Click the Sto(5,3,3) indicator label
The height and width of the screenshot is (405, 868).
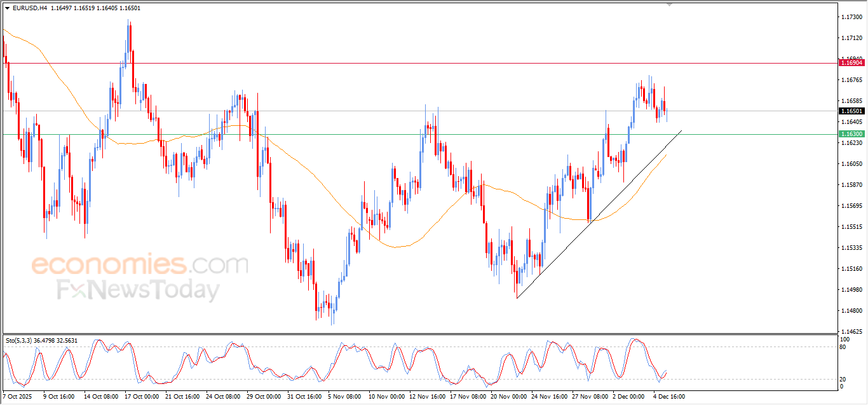click(x=21, y=341)
